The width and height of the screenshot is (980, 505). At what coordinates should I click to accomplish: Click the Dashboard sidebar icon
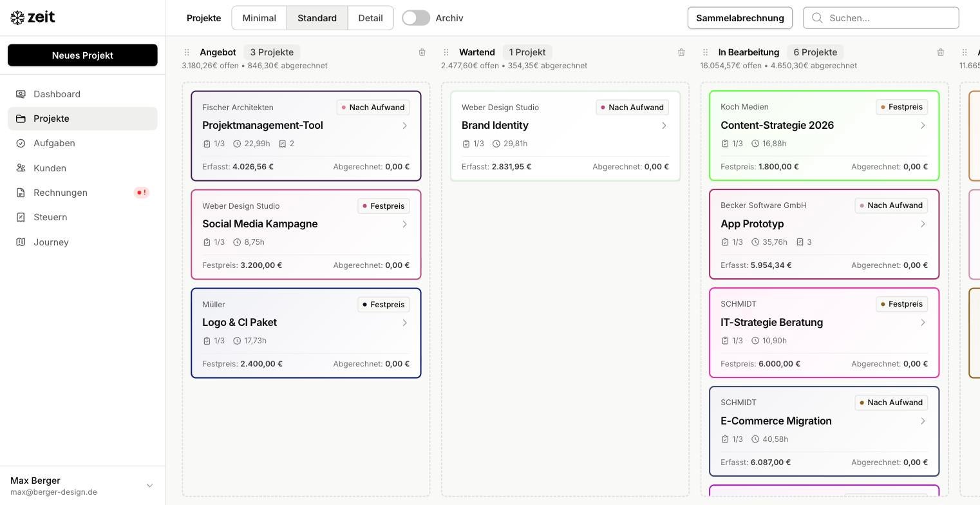21,94
